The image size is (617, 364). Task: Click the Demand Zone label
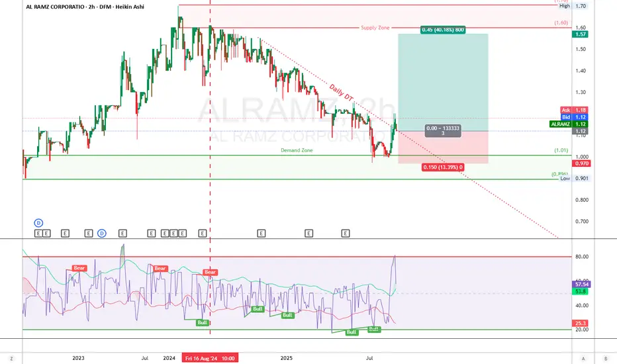pyautogui.click(x=297, y=150)
